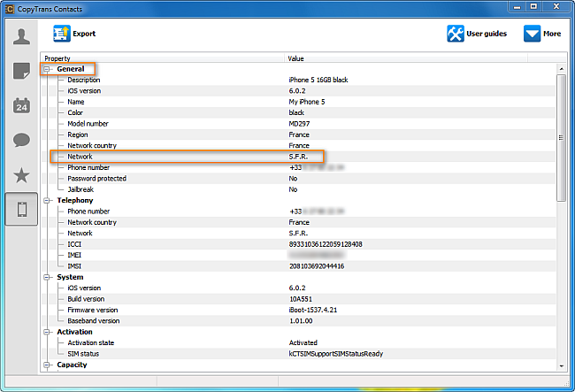Select the Name property row
Screen dimensions: 575x392
[299, 102]
